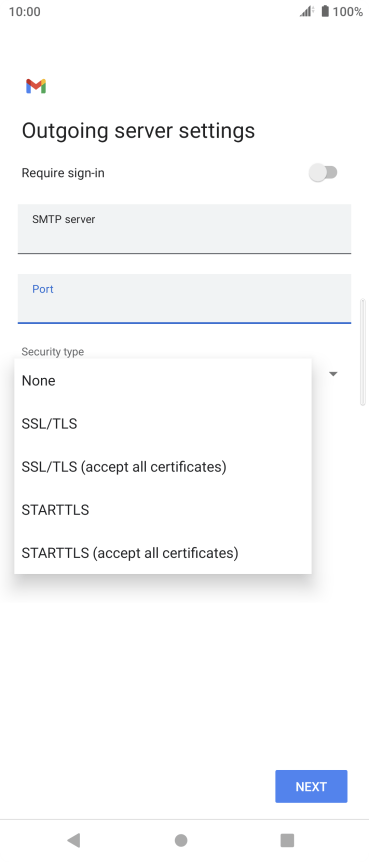Tap the Android back navigation button

pyautogui.click(x=73, y=839)
